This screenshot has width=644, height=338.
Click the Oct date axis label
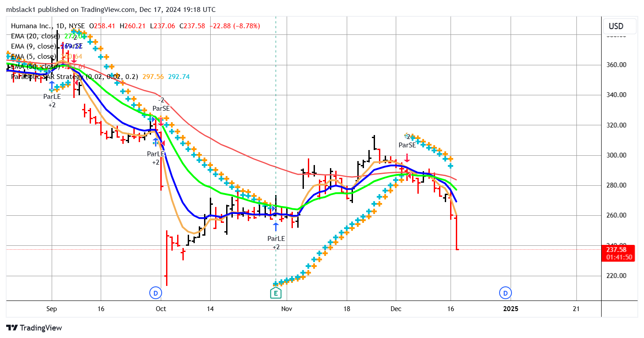[161, 309]
